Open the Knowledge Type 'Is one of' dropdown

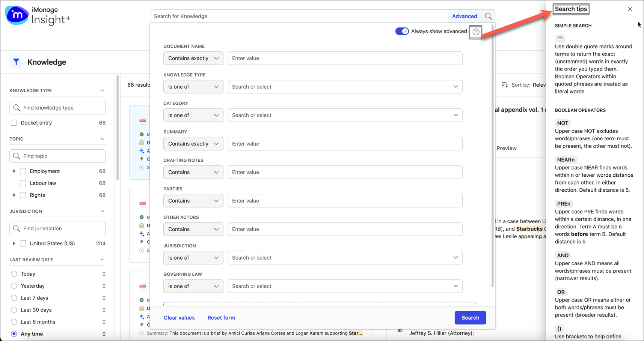click(193, 87)
